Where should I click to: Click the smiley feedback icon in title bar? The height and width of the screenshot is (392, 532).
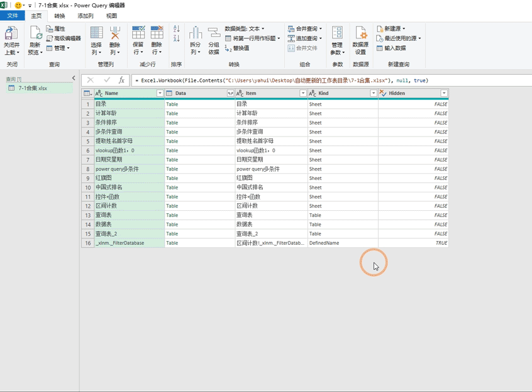[18, 5]
